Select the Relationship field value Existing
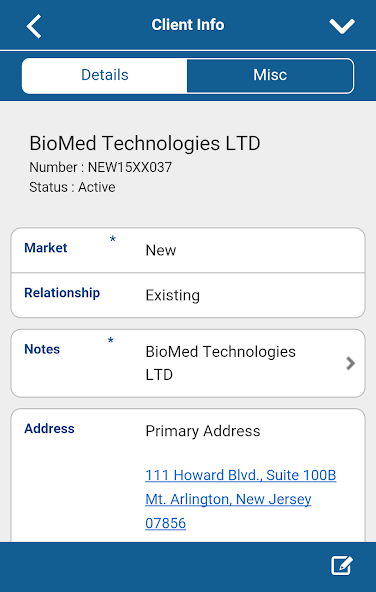Screen dimensions: 376x592 173,295
